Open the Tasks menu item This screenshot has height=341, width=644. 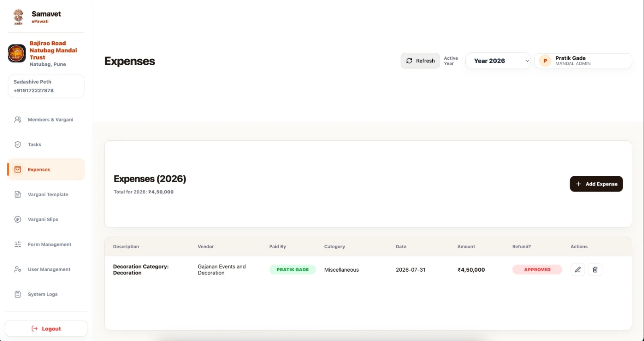click(x=46, y=145)
